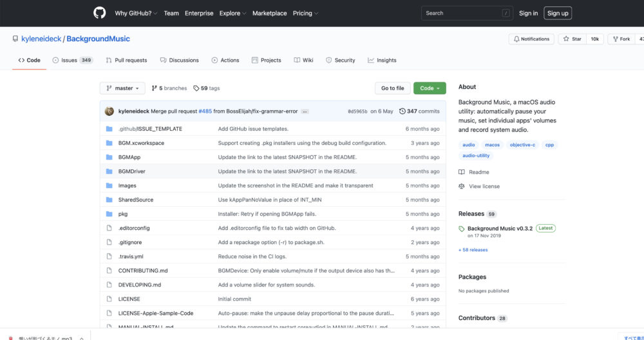The width and height of the screenshot is (644, 340).
Task: Click the license scale icon
Action: click(462, 186)
